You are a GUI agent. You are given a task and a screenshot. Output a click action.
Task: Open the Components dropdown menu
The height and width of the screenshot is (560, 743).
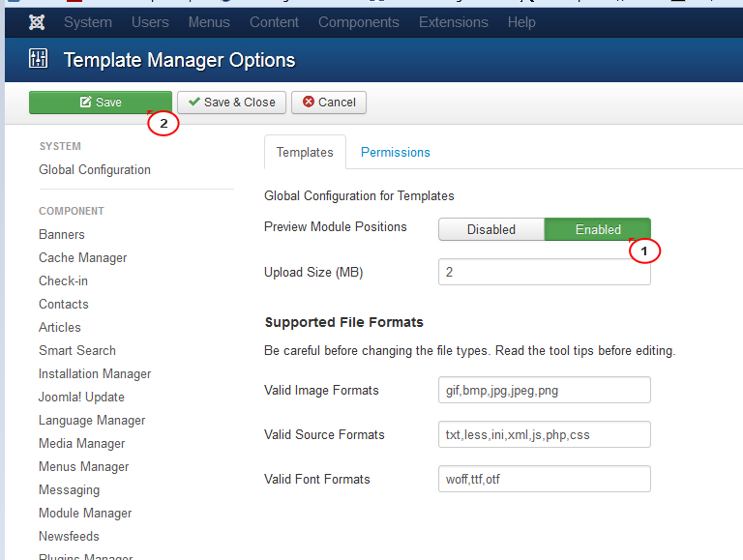359,21
